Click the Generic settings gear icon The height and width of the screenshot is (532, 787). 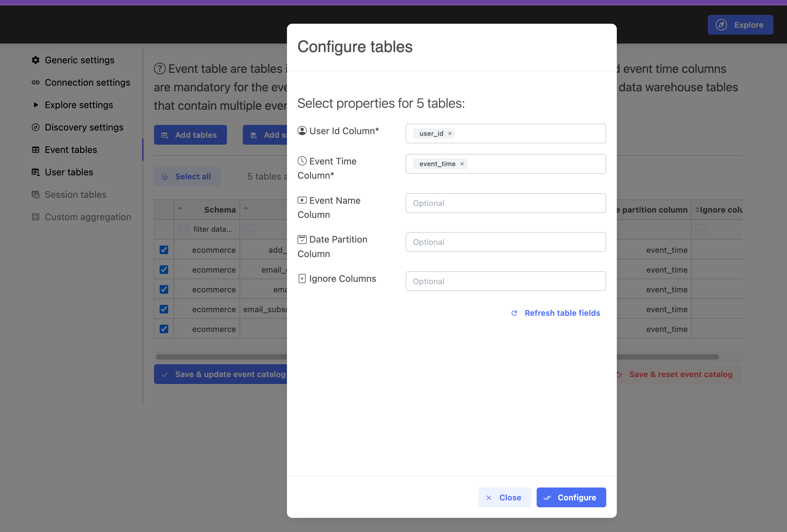(36, 60)
